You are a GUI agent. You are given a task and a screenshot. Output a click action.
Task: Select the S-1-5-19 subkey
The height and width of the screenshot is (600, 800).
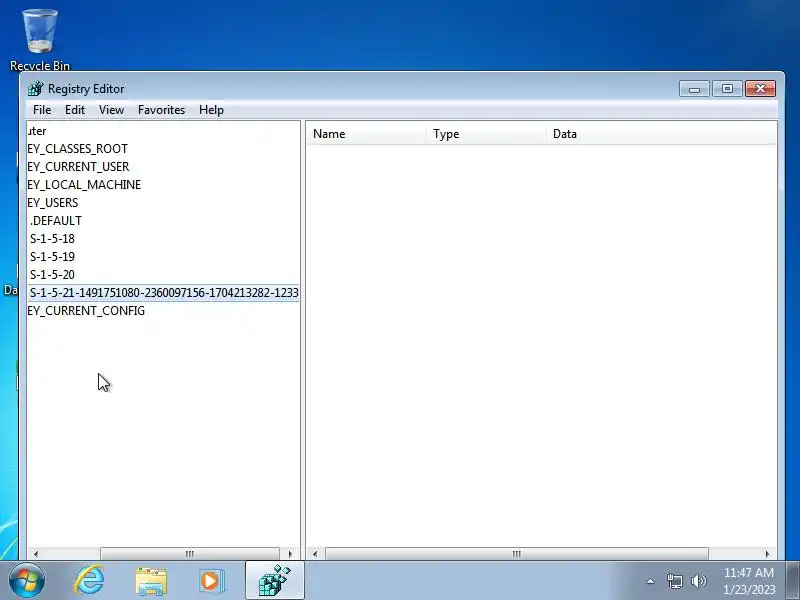pos(52,257)
